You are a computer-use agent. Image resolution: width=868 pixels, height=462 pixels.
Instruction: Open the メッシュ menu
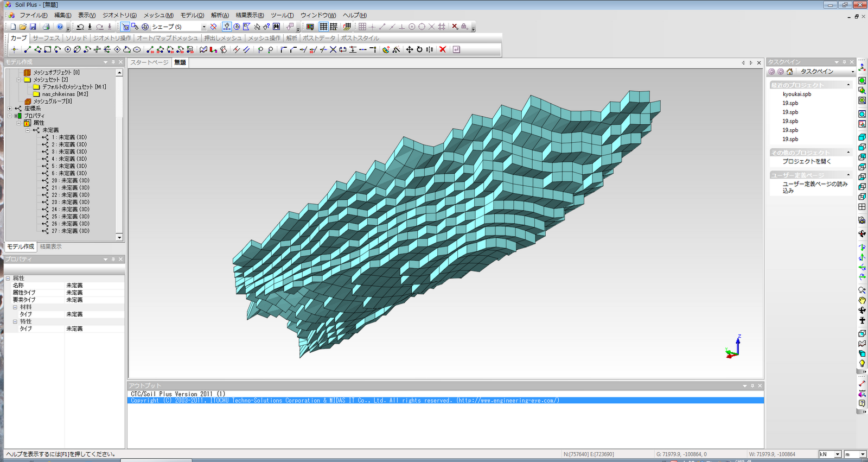tap(158, 15)
